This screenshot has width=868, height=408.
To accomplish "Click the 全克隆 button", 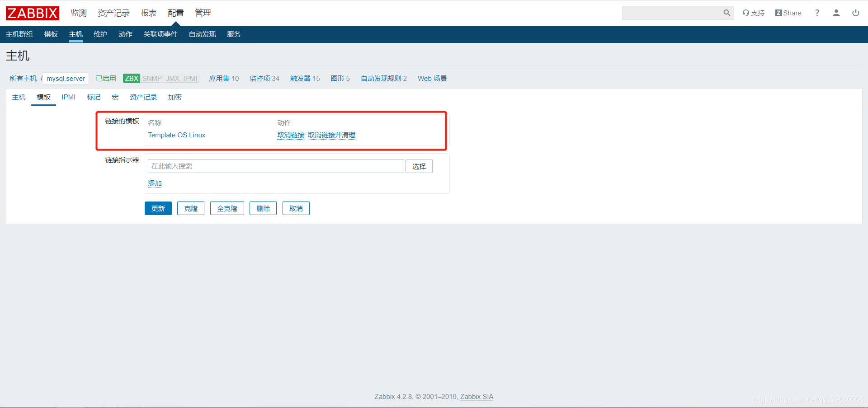I will (227, 208).
